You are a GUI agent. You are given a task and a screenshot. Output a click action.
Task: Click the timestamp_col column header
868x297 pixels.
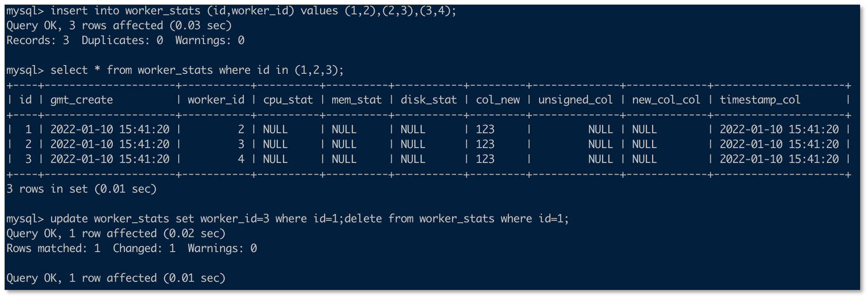tap(760, 100)
